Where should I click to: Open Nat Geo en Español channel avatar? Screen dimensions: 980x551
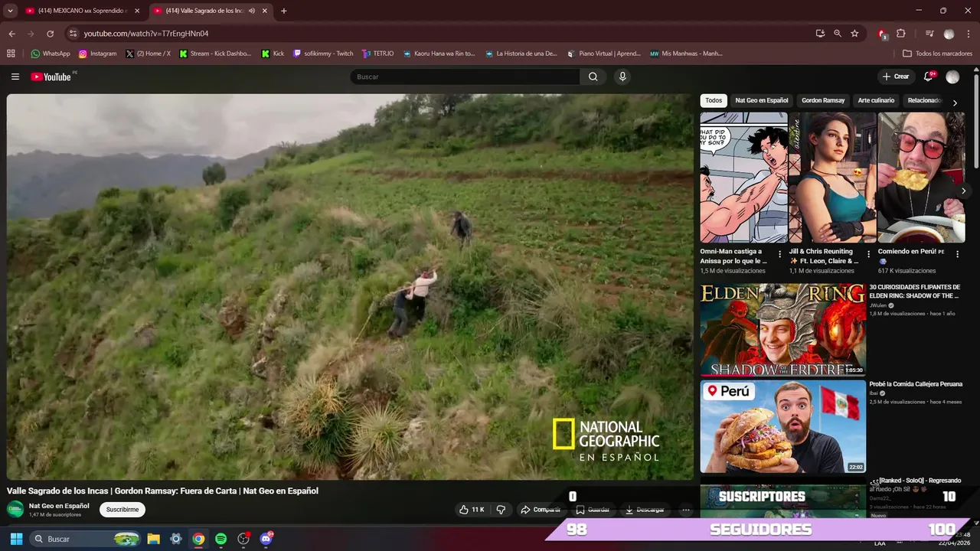(x=15, y=510)
